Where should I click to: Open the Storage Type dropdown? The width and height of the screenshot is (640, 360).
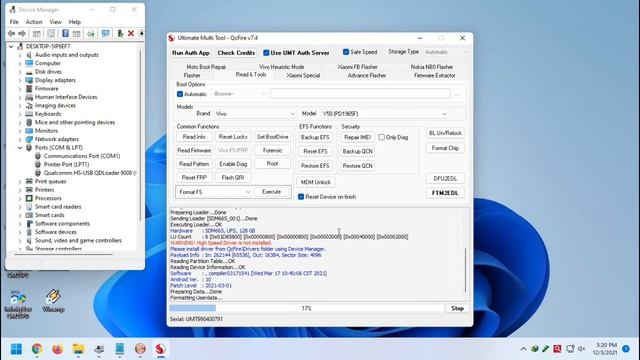(x=446, y=52)
